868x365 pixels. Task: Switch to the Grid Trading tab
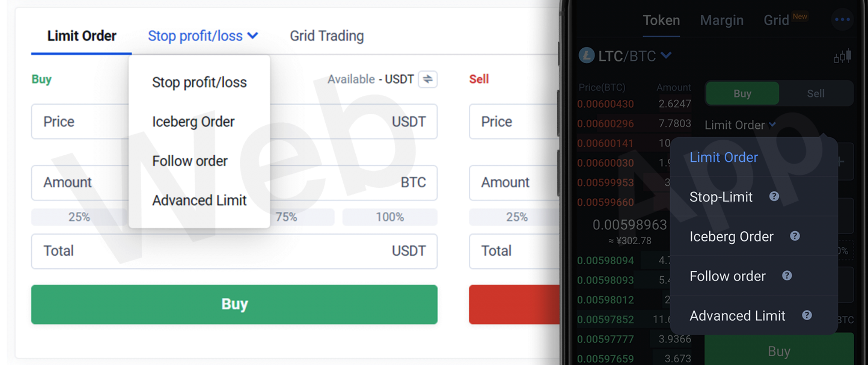[x=326, y=36]
